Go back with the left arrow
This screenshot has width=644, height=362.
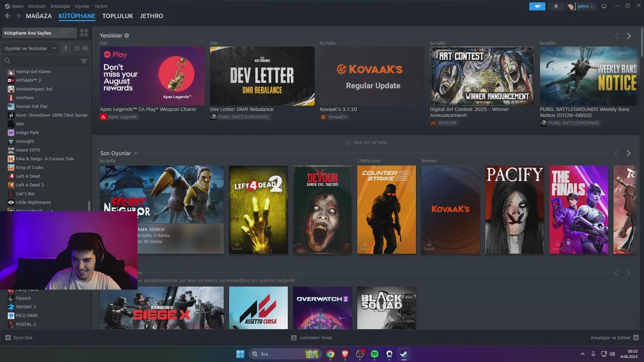pos(8,16)
